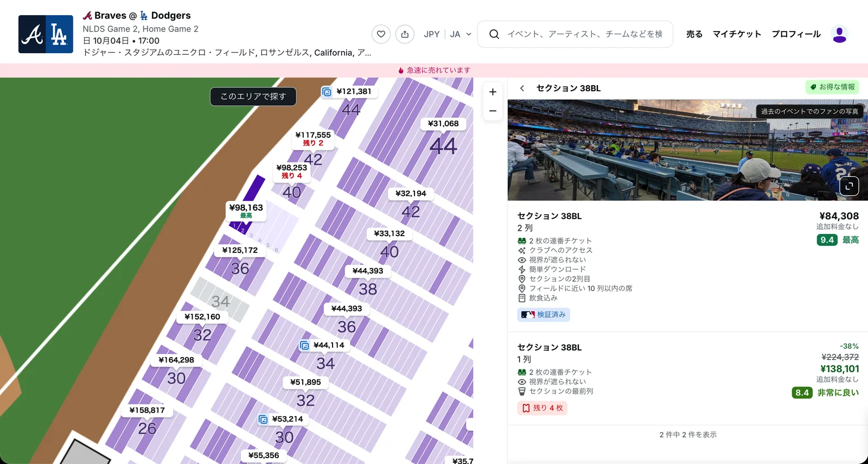The width and height of the screenshot is (868, 464).
Task: Select the greyed-out section 34 on map
Action: 220,300
